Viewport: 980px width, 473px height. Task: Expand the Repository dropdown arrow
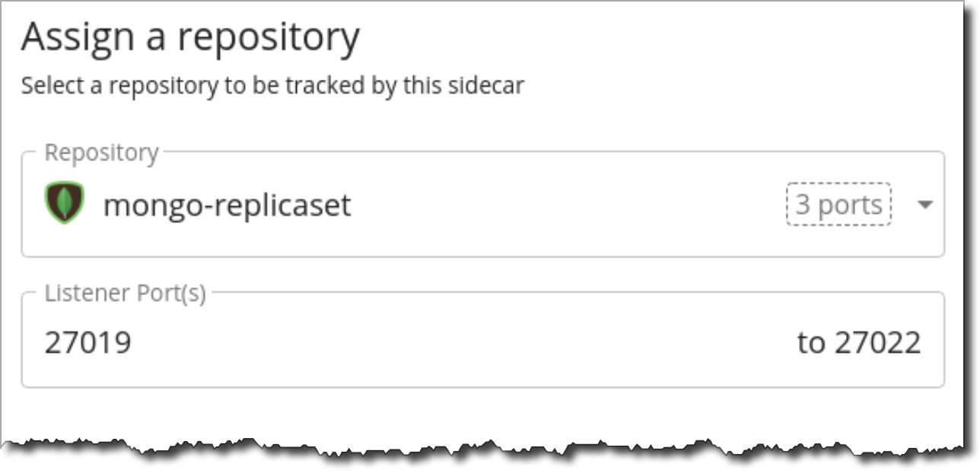pyautogui.click(x=924, y=205)
